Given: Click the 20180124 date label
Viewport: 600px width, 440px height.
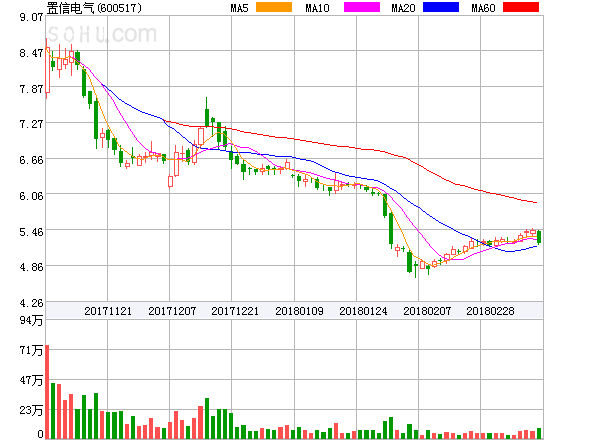Looking at the screenshot, I should tap(363, 311).
